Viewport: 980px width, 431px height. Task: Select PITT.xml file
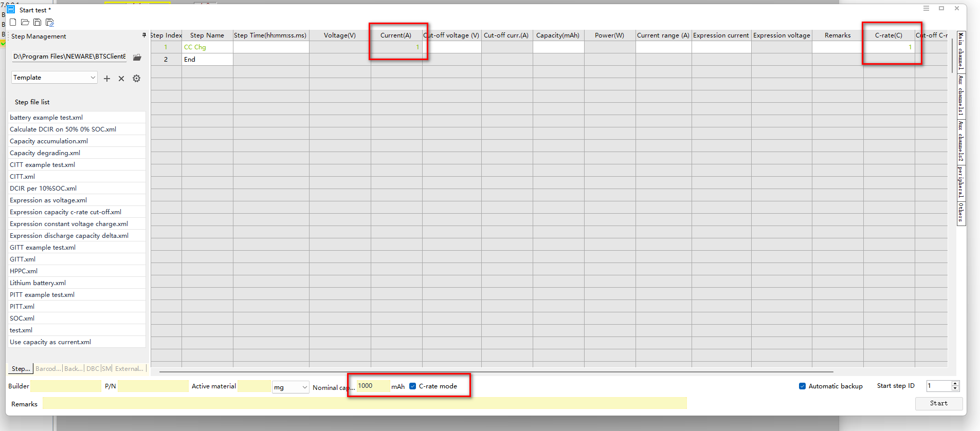[77, 307]
